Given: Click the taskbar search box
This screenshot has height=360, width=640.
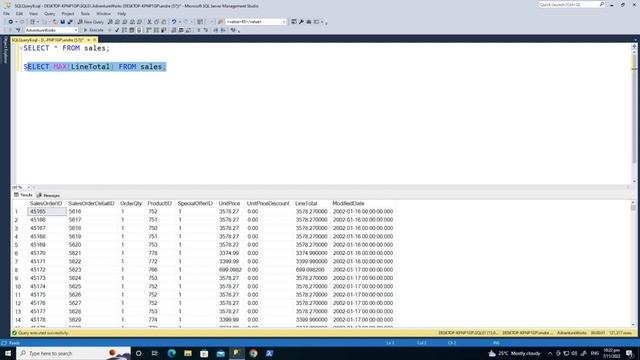Looking at the screenshot, I should (x=73, y=353).
